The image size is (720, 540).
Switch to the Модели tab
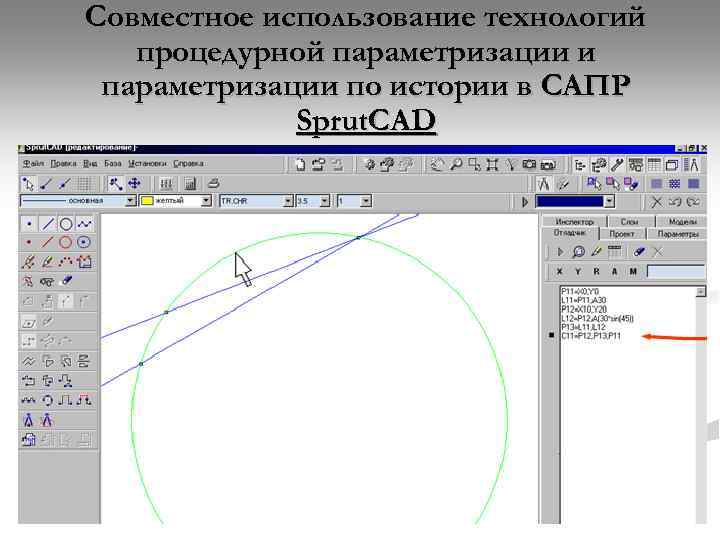point(682,221)
